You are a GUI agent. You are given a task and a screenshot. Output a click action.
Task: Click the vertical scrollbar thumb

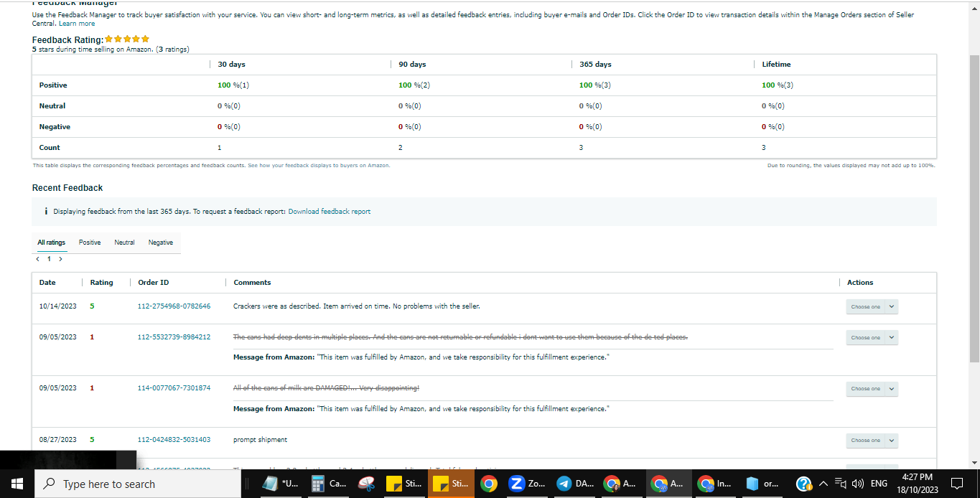click(x=974, y=208)
